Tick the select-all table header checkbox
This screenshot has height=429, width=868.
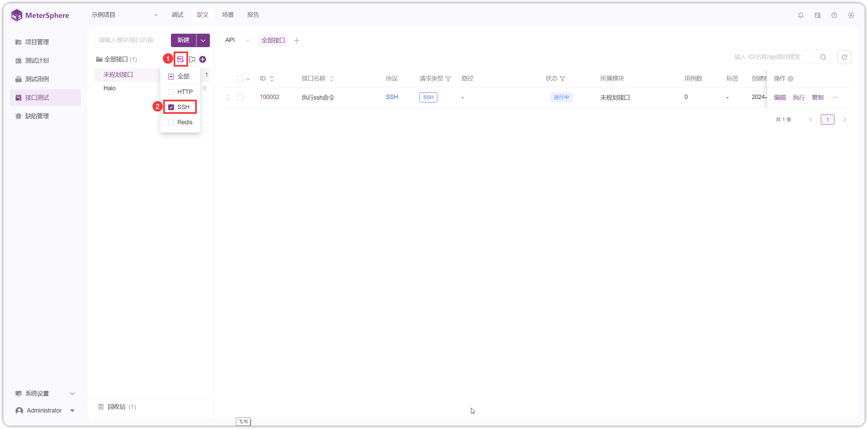pyautogui.click(x=240, y=78)
